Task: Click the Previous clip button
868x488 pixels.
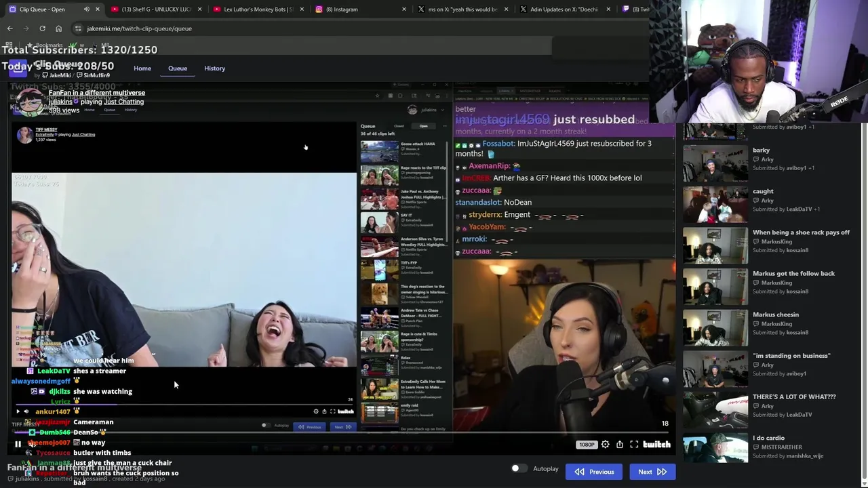Action: tap(594, 472)
